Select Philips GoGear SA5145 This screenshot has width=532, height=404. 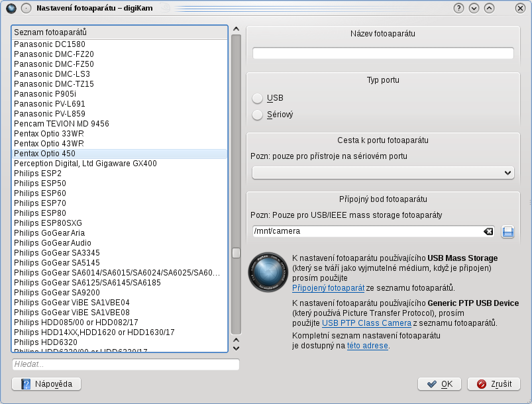(119, 262)
